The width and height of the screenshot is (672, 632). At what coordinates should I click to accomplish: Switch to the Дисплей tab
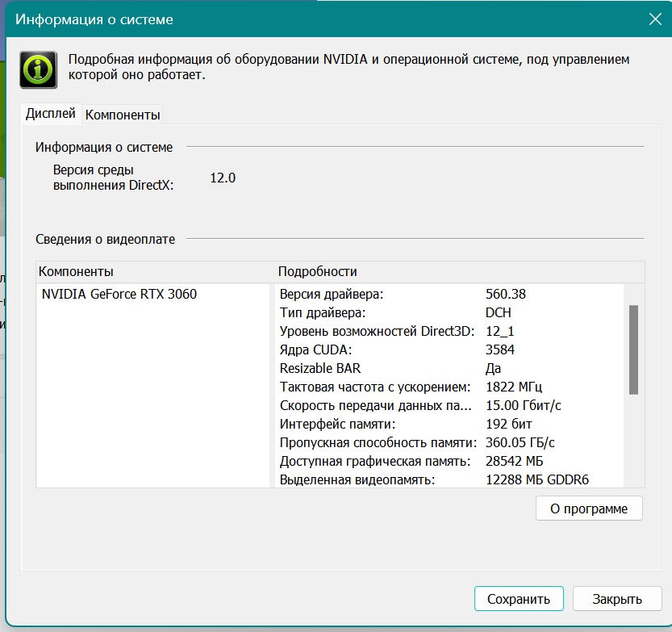click(x=51, y=114)
